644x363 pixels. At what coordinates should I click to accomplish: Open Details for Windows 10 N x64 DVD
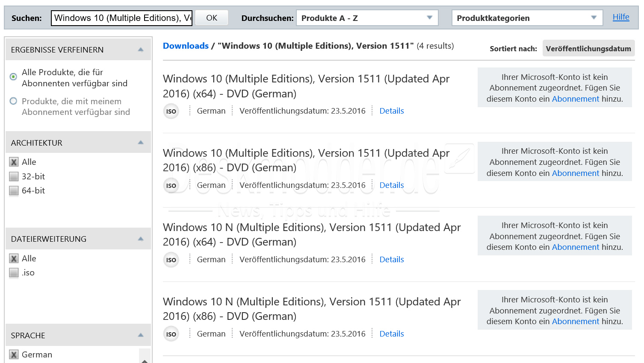tap(392, 260)
